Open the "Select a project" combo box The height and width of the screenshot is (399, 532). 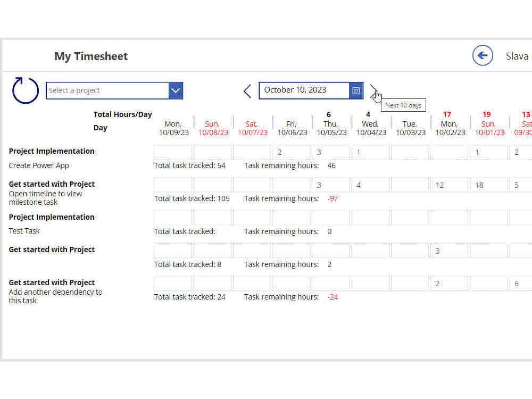click(x=106, y=90)
